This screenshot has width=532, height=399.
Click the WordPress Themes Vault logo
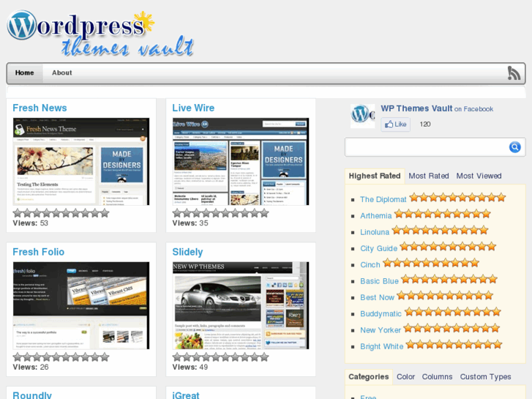101,33
